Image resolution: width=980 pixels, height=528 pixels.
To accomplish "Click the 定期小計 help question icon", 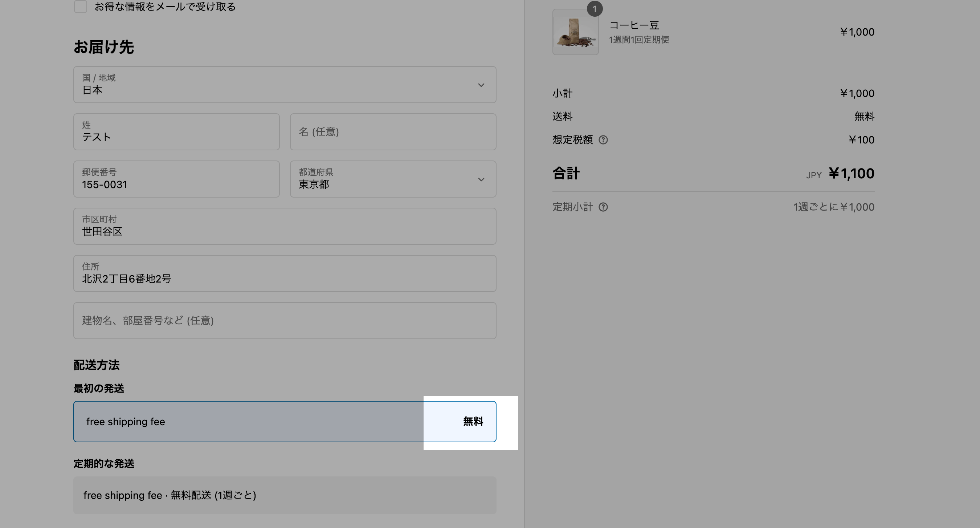I will point(603,207).
